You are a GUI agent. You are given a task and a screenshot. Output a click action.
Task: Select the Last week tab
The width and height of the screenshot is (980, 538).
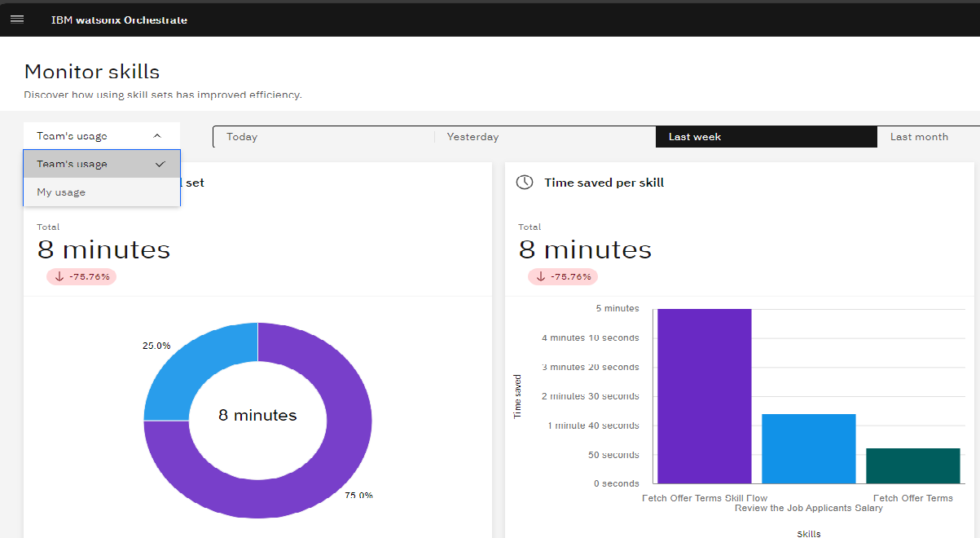(695, 137)
